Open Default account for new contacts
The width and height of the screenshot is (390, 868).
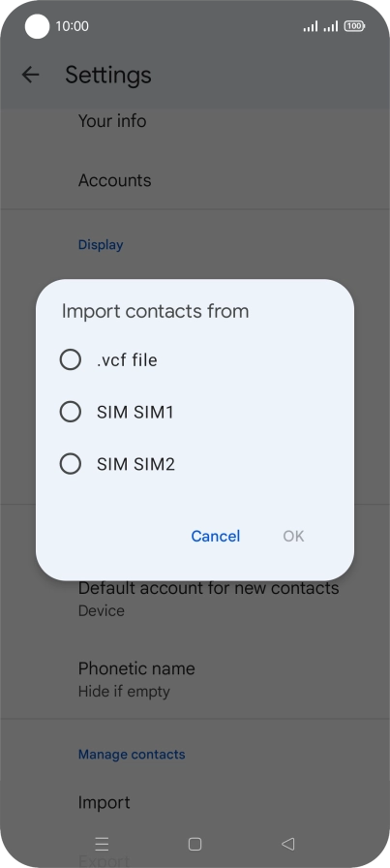195,599
